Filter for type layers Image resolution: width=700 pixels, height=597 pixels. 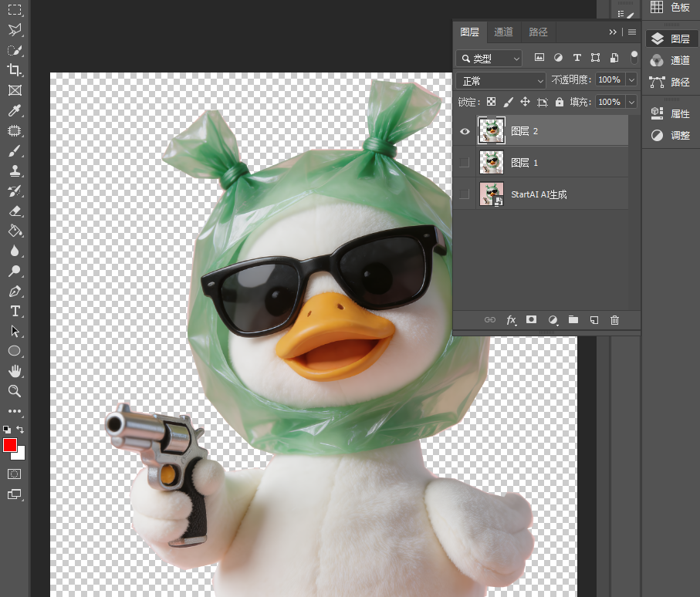[577, 58]
